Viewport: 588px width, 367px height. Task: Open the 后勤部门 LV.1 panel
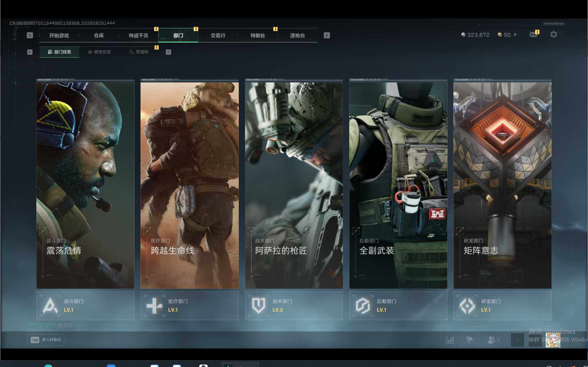click(x=398, y=306)
